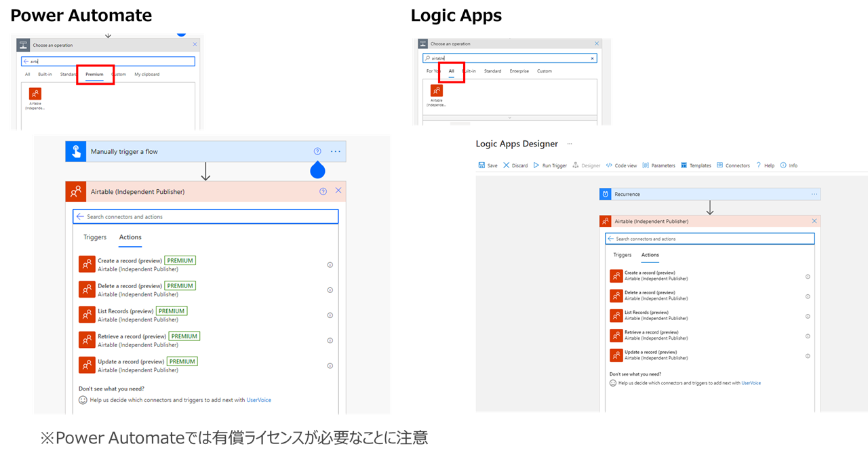Click the Manually trigger a flow hand icon
The width and height of the screenshot is (868, 457).
(x=76, y=151)
